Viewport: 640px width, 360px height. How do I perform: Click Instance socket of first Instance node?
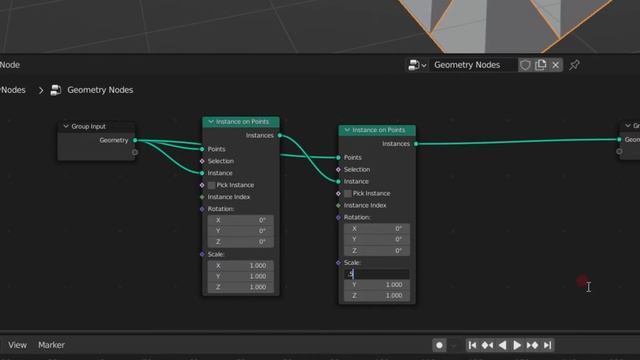click(x=202, y=173)
